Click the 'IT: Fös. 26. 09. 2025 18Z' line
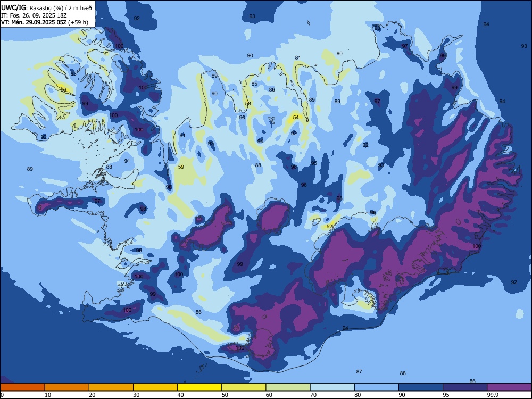Viewport: 532px width, 399px height. pos(33,15)
